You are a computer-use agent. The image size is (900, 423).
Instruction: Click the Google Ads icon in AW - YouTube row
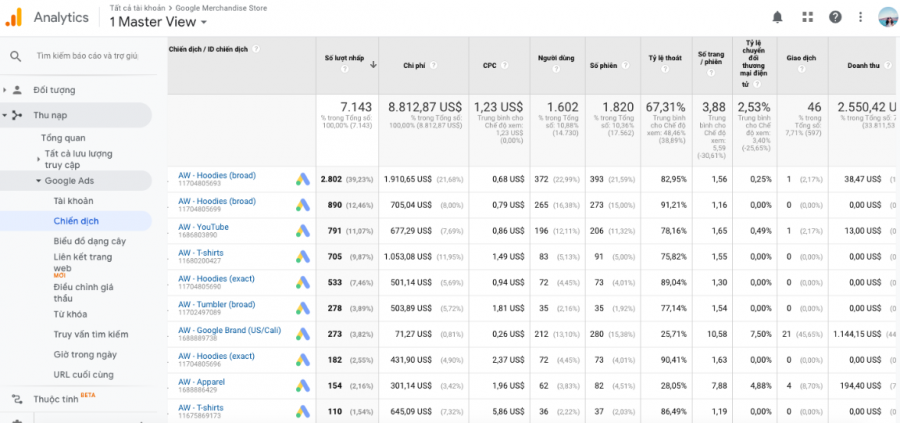tap(303, 231)
